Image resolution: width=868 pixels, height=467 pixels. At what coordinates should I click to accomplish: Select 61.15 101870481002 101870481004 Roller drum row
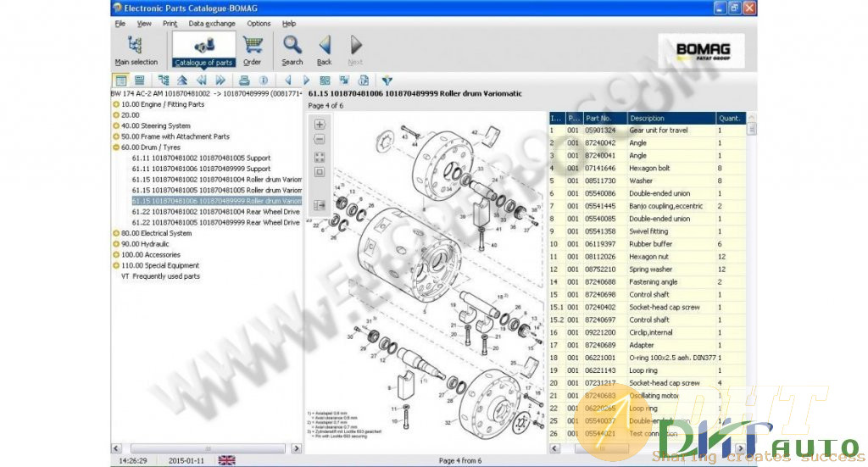coord(216,180)
